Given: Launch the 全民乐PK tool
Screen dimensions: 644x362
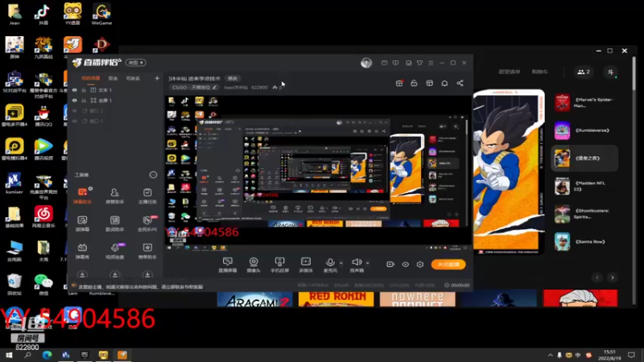Looking at the screenshot, I should 147,224.
